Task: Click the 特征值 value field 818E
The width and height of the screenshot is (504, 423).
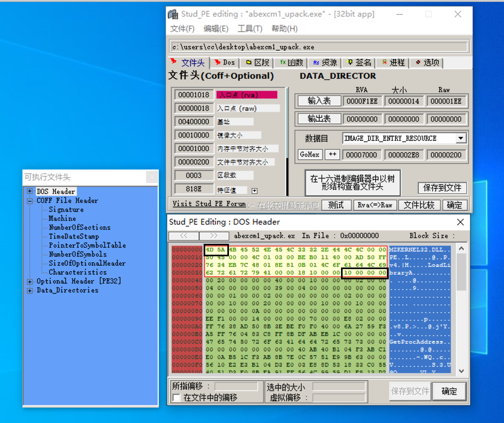Action: pyautogui.click(x=194, y=189)
